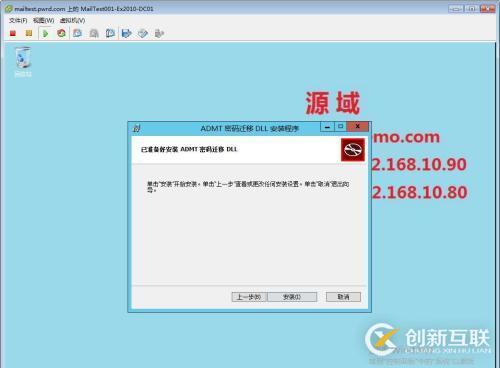Image resolution: width=500 pixels, height=368 pixels.
Task: Click the red Power Off toolbar icon
Action: tap(13, 33)
